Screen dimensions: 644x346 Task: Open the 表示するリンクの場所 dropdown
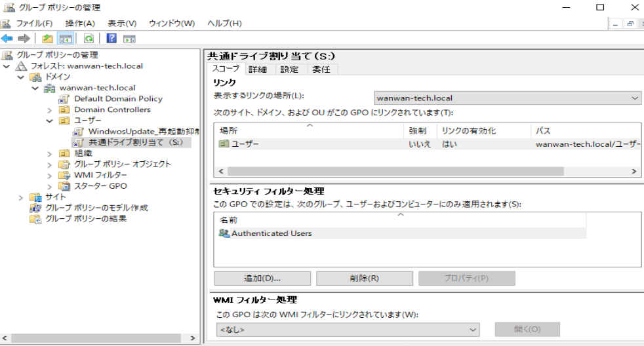[508, 98]
